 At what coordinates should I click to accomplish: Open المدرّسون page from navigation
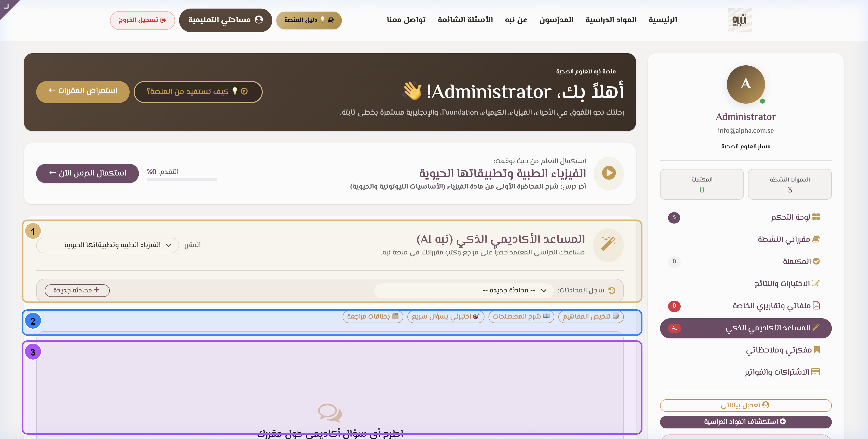point(556,20)
